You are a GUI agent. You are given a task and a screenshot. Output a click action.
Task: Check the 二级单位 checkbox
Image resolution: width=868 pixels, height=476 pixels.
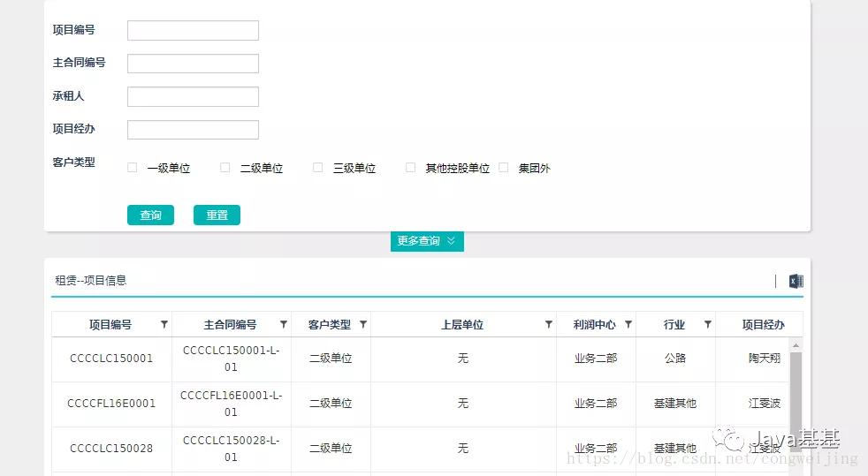coord(225,168)
